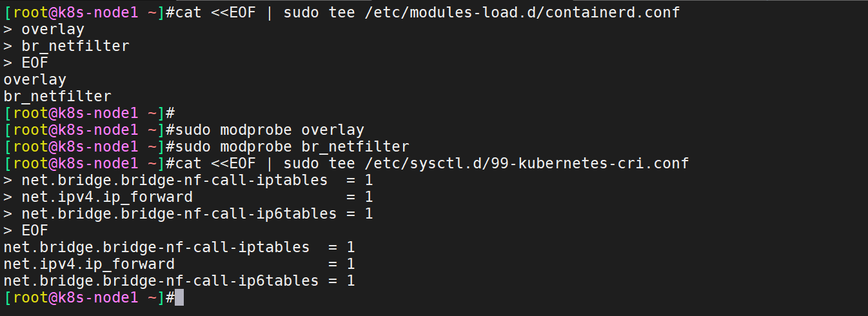Click the empty prompt line after br_netfilter output
Screen dimensions: 868x316
pyautogui.click(x=89, y=113)
